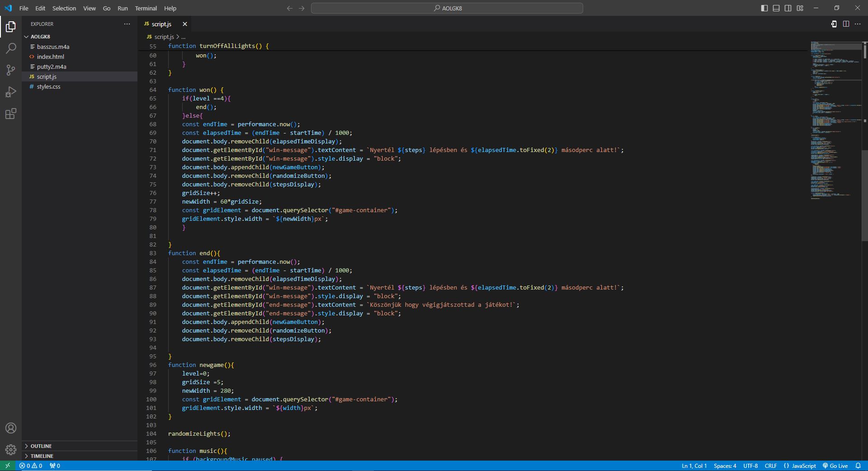Toggle the bottom panel layout icon

pyautogui.click(x=776, y=8)
